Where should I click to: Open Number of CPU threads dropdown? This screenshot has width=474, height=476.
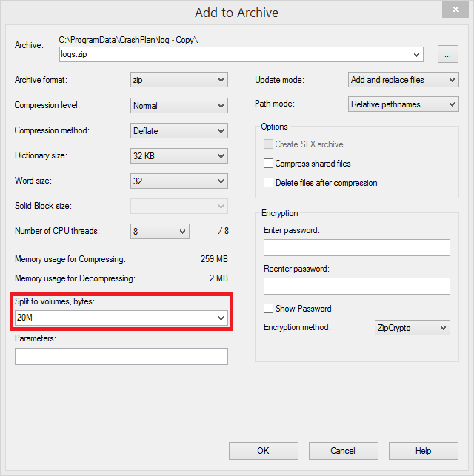pos(160,231)
